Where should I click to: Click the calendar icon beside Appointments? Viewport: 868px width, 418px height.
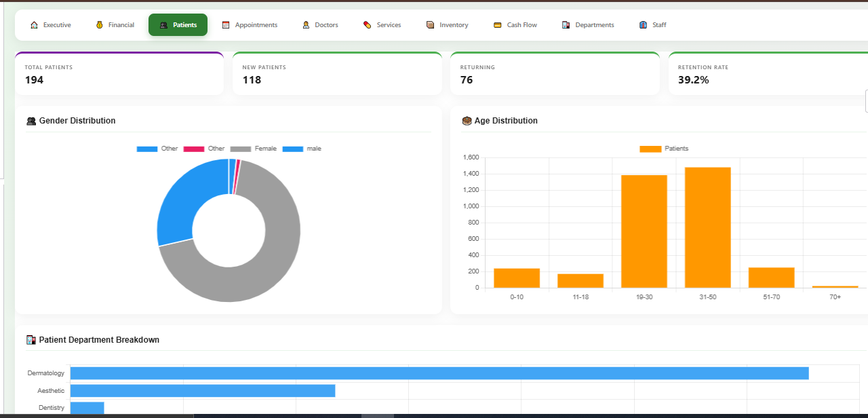tap(226, 25)
